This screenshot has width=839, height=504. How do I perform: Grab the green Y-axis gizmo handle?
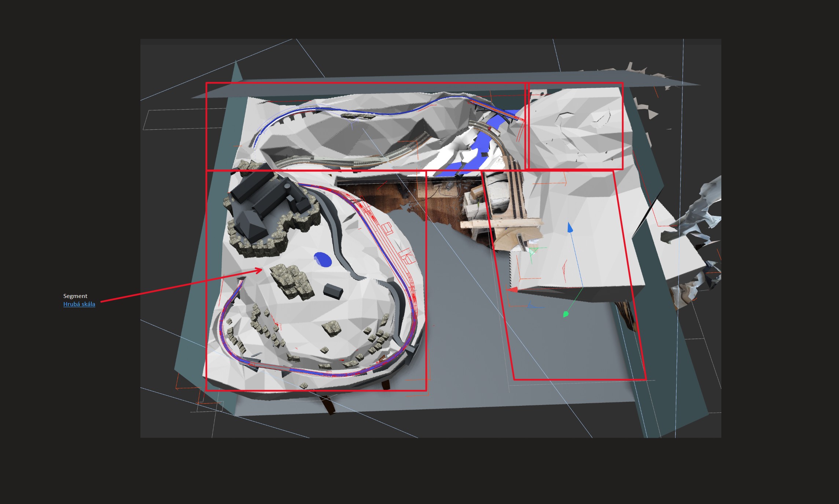[566, 314]
